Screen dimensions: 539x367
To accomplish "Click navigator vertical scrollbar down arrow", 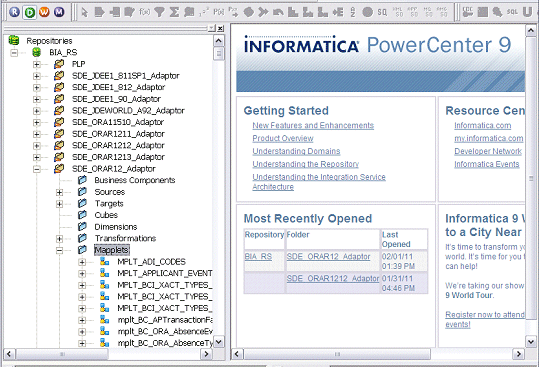I will pos(219,342).
